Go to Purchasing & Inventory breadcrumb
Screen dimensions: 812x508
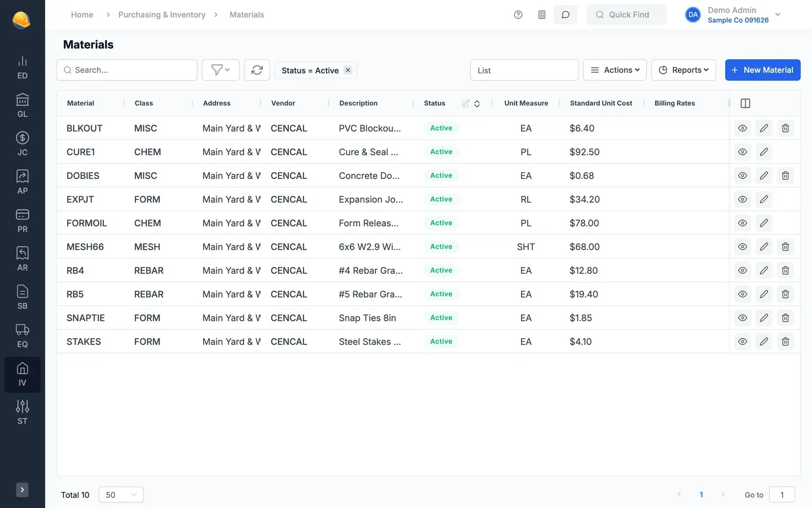click(162, 15)
